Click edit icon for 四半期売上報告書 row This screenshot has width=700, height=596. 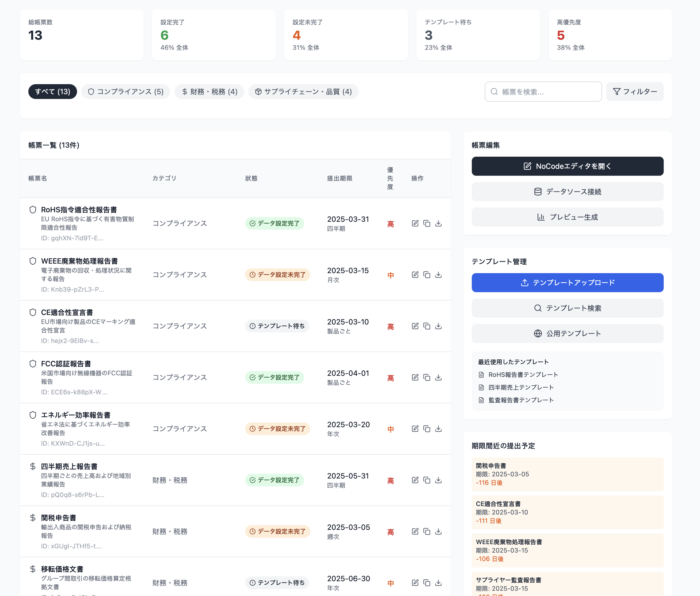(x=415, y=480)
